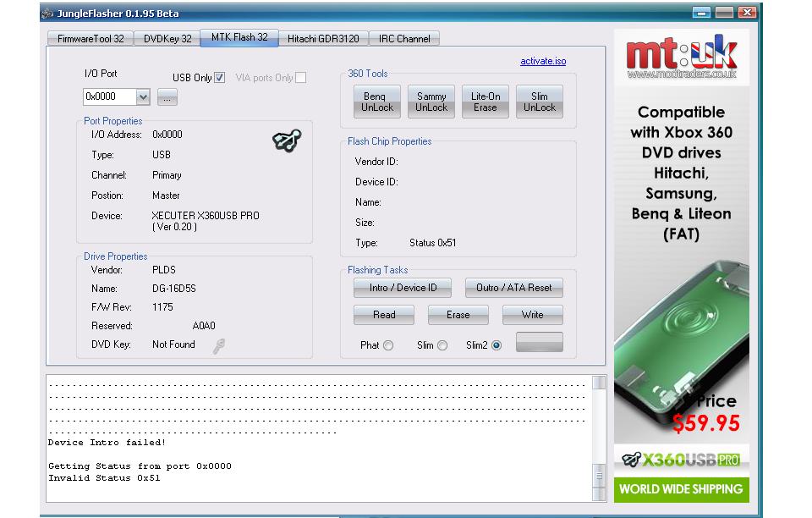Select the Slim2 radio button

pyautogui.click(x=497, y=345)
